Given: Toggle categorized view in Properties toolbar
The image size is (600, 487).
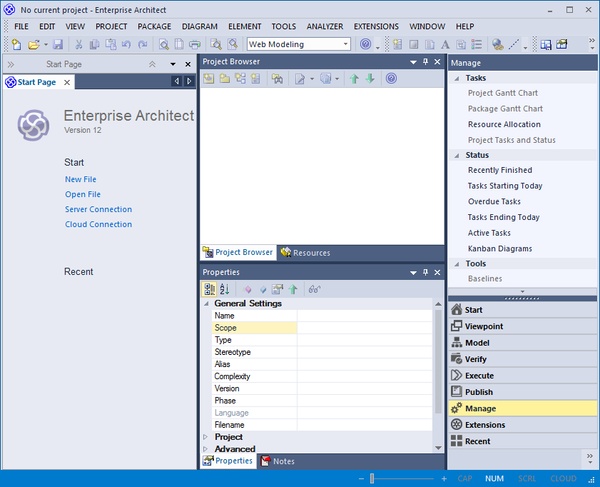Looking at the screenshot, I should pyautogui.click(x=209, y=289).
